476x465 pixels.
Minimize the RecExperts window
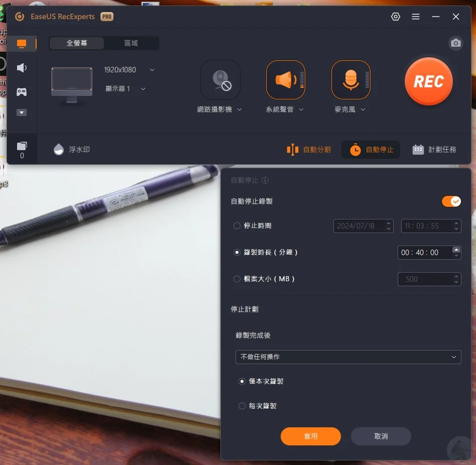(x=436, y=17)
